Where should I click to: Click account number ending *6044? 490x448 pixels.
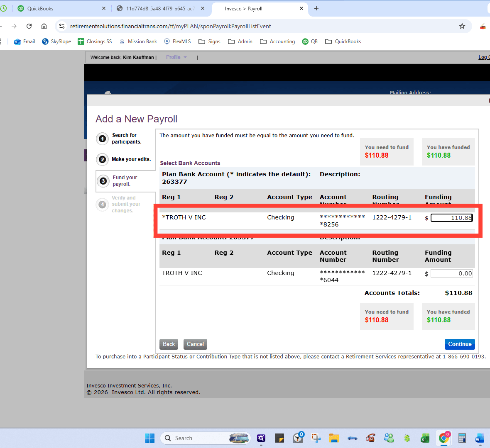(342, 276)
